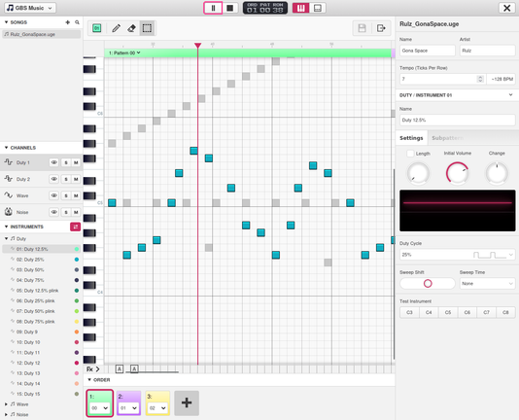Test instrument at note C8
519x420 pixels.
coord(505,312)
